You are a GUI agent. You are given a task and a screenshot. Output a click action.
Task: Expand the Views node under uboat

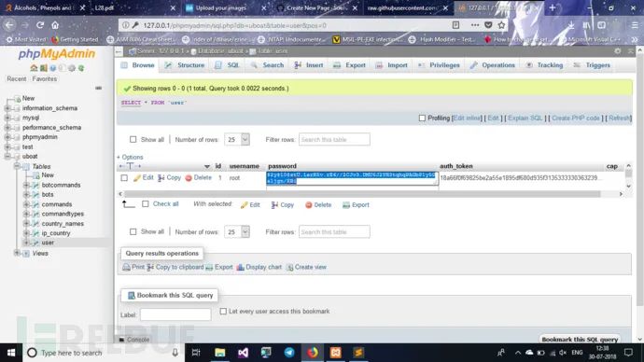tap(17, 253)
